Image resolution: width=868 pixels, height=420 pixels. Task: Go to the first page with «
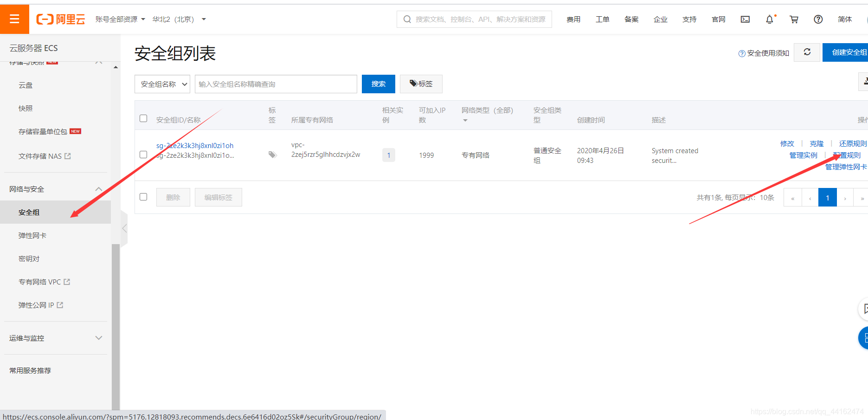click(x=793, y=198)
